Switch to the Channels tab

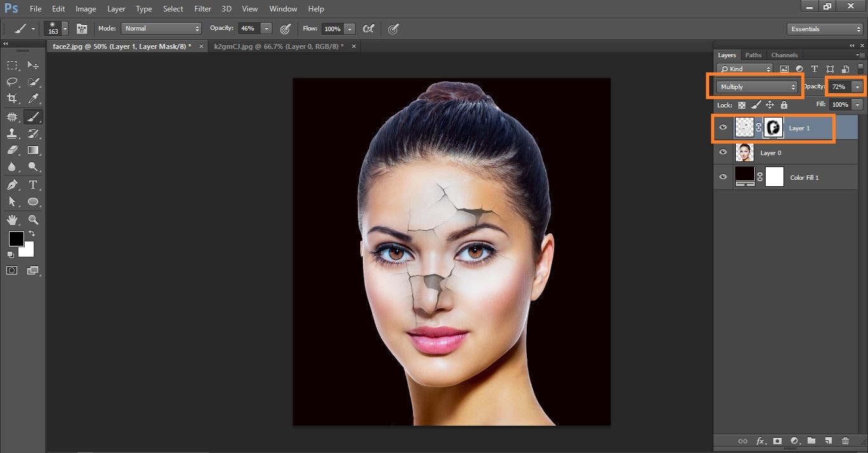(784, 55)
